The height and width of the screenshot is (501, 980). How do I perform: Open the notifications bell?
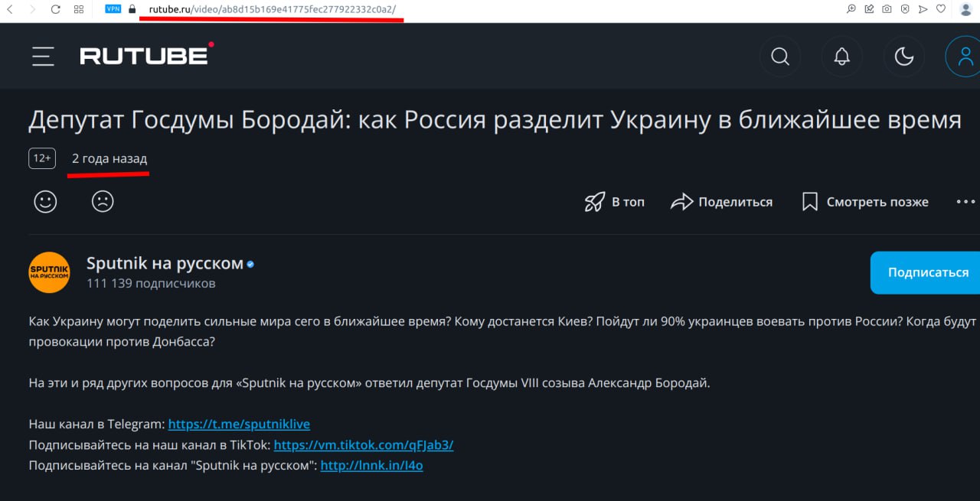point(841,57)
